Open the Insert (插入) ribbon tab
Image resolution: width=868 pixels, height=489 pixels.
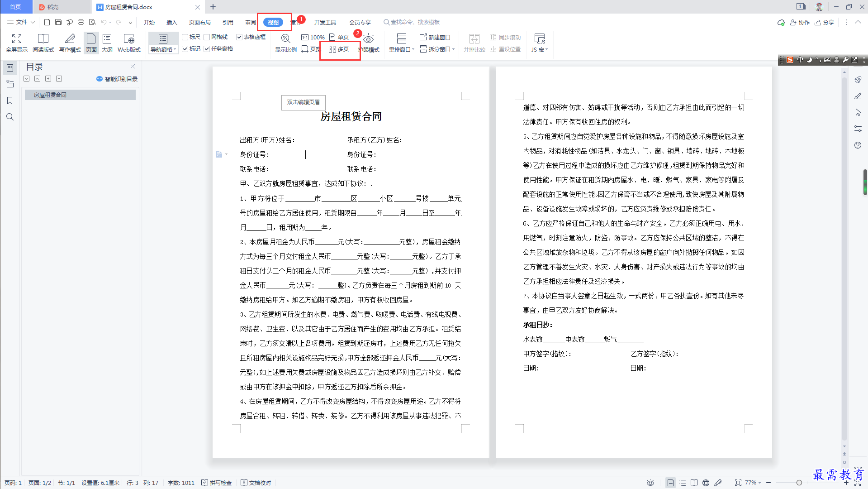coord(172,22)
